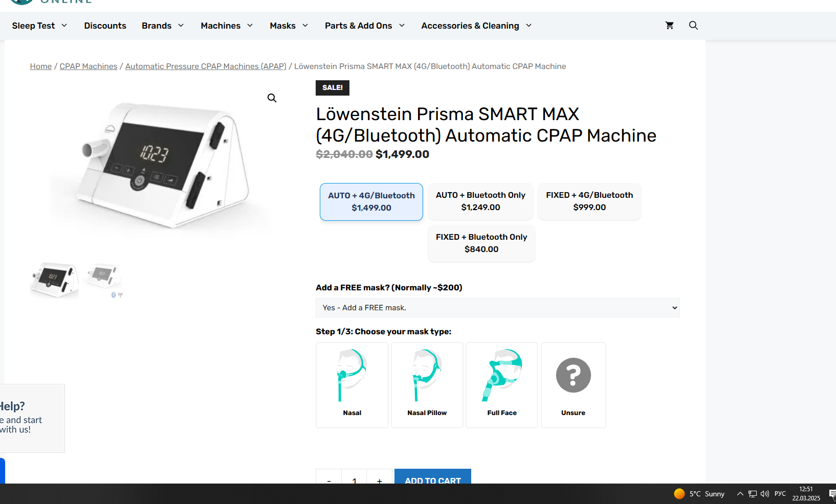Increase quantity with plus button

[x=380, y=477]
